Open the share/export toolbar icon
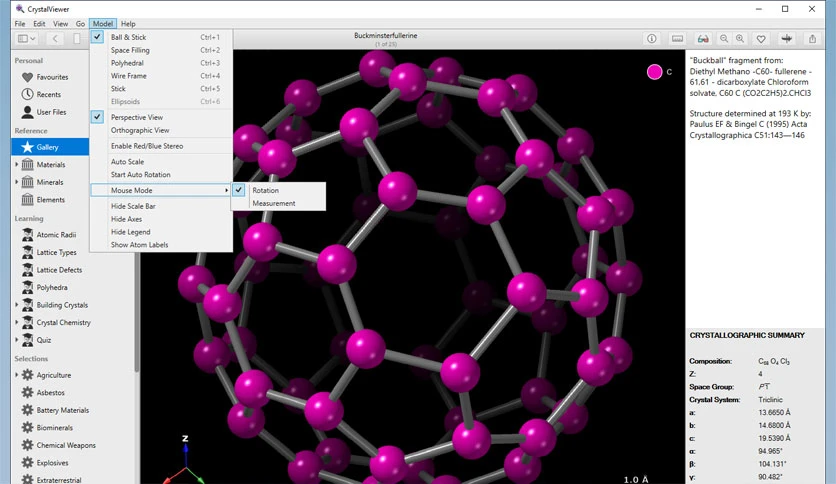 [813, 39]
